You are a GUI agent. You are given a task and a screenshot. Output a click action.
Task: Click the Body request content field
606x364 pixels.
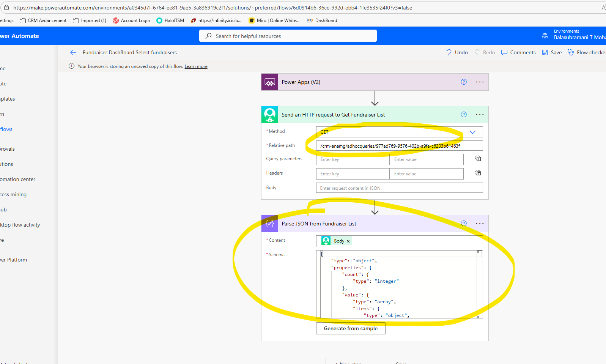[399, 188]
